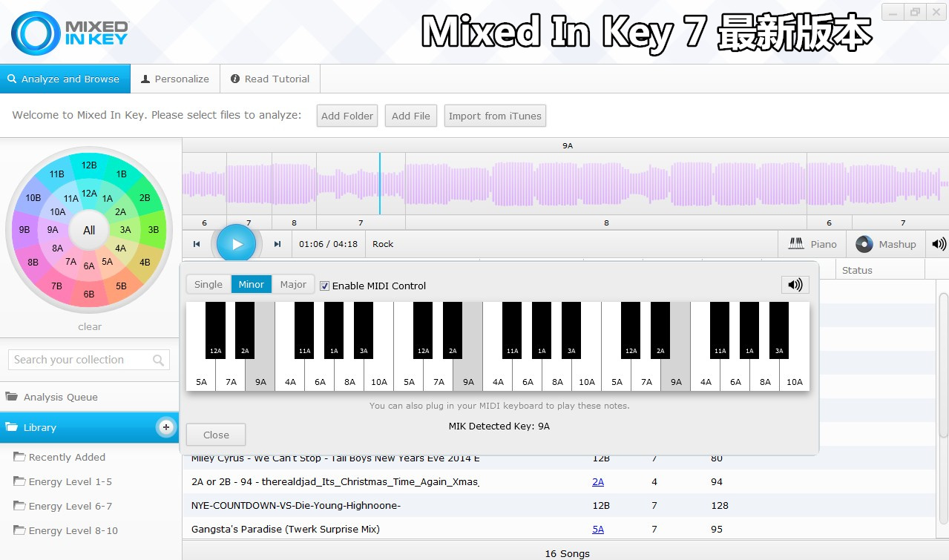The image size is (949, 560).
Task: Mute the main player volume speaker
Action: (939, 244)
